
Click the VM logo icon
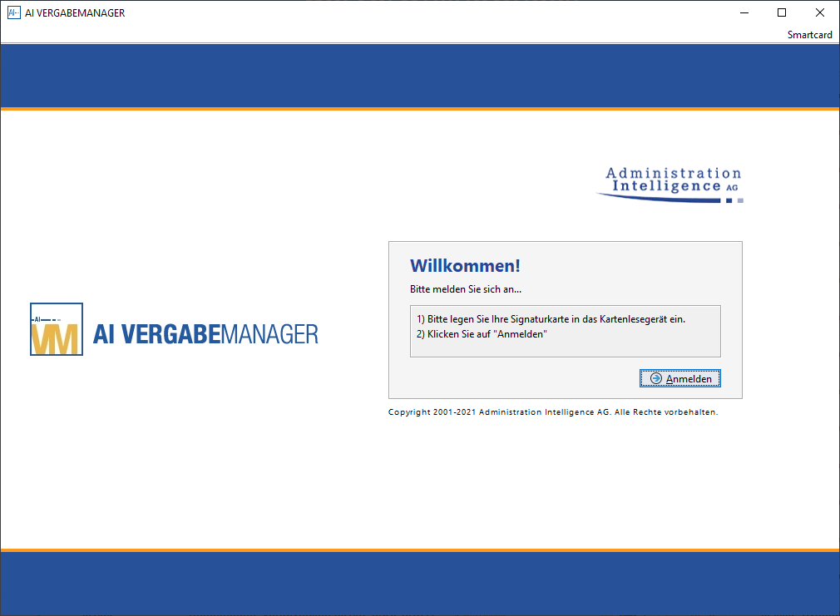(x=57, y=329)
